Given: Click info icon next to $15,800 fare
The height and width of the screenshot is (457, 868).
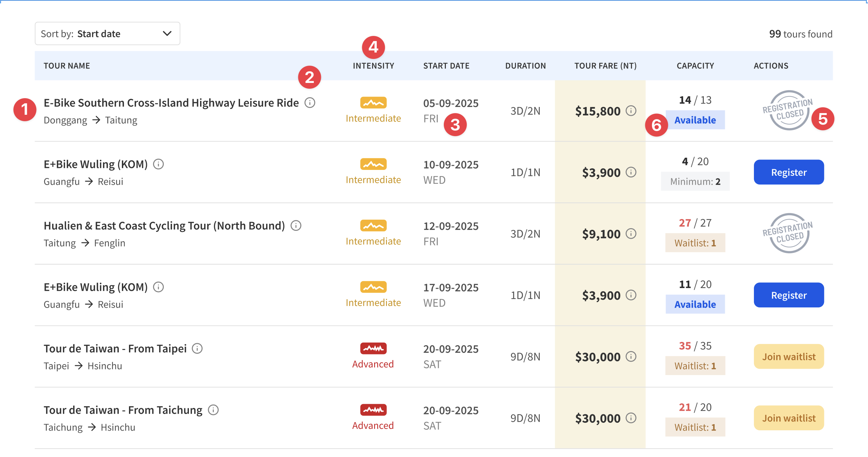Looking at the screenshot, I should pos(631,111).
